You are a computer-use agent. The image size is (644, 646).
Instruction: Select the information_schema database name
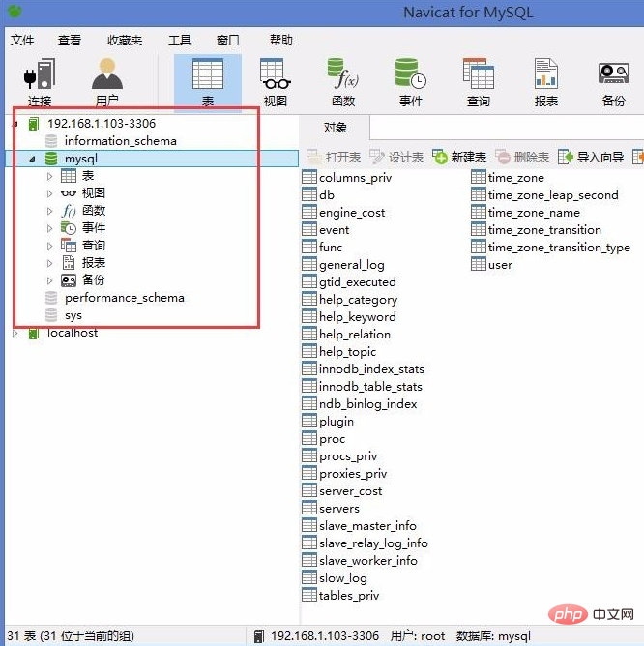pyautogui.click(x=120, y=141)
